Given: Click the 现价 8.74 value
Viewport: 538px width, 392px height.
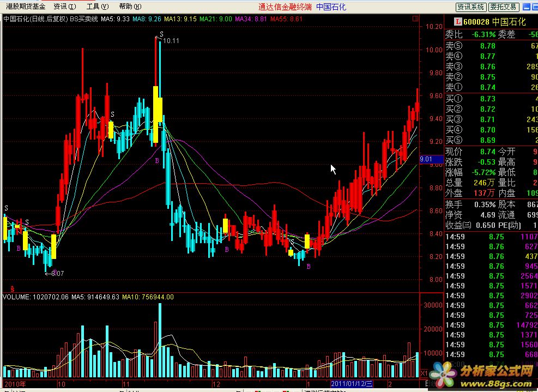Looking at the screenshot, I should coord(487,152).
